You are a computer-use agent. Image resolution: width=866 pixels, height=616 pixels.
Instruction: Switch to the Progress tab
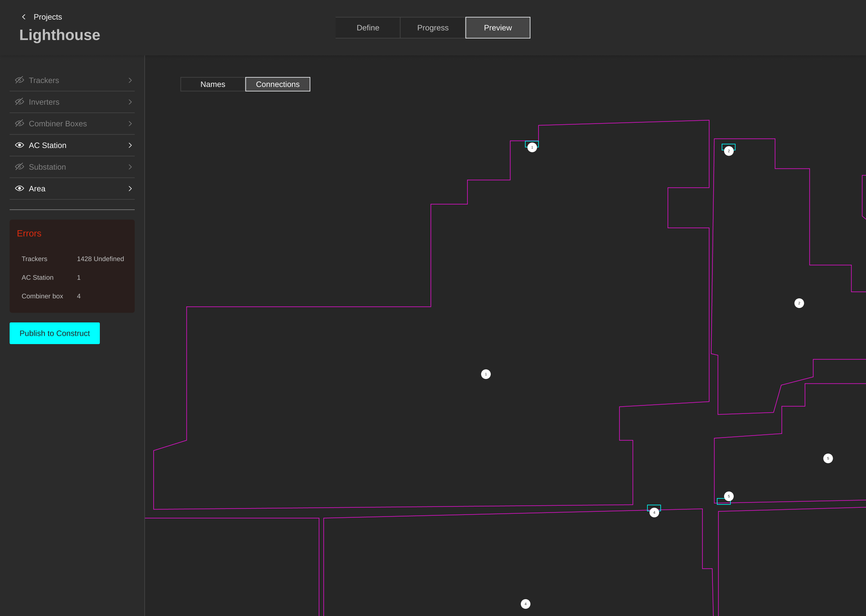pyautogui.click(x=433, y=28)
